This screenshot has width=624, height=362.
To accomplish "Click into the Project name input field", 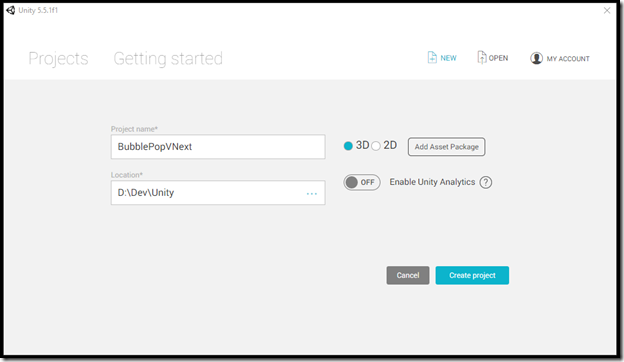I will tap(218, 147).
